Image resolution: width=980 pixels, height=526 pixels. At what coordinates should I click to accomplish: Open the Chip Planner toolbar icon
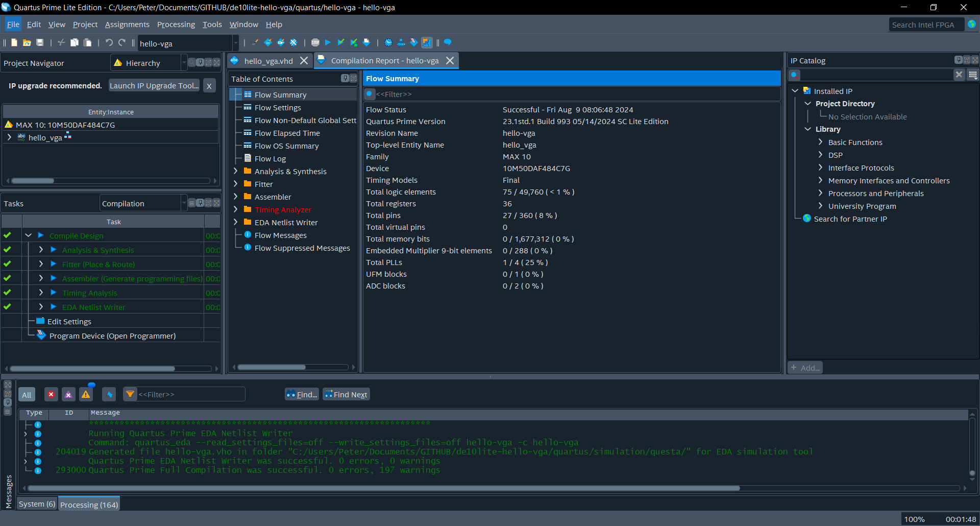[293, 43]
